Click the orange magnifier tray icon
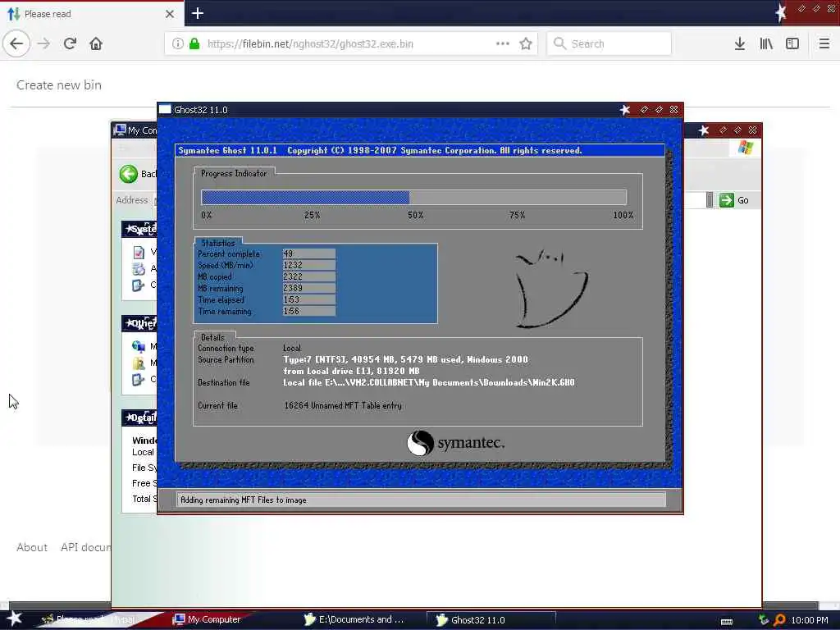This screenshot has width=840, height=630. tap(779, 620)
